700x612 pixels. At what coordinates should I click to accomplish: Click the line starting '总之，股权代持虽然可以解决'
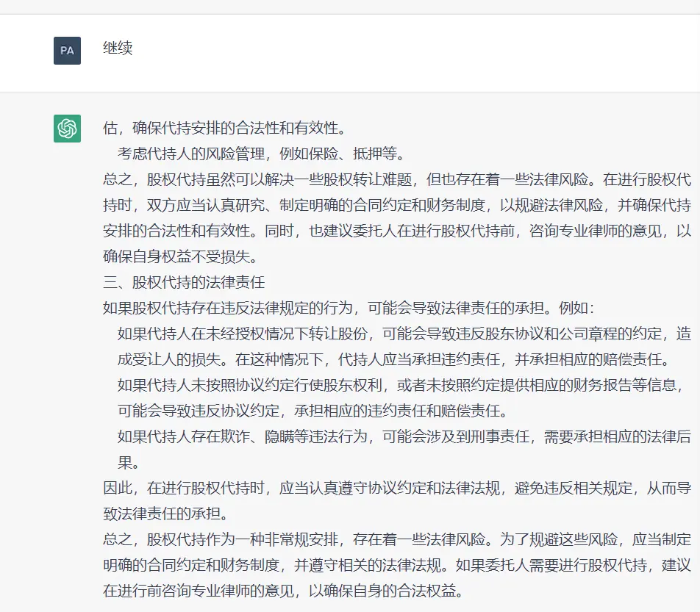[x=397, y=179]
